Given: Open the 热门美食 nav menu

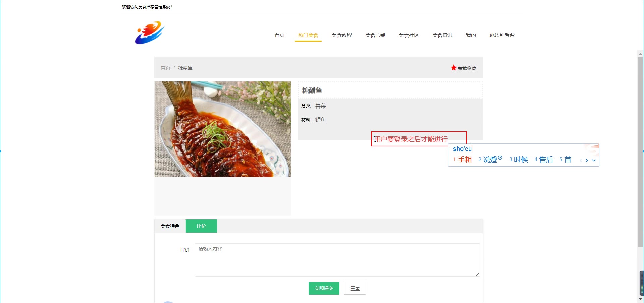Looking at the screenshot, I should click(x=308, y=35).
